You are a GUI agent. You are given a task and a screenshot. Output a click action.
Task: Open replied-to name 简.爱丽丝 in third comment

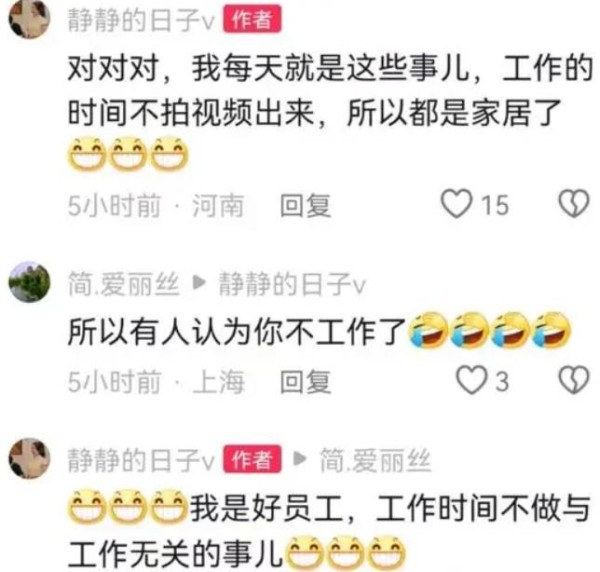coord(375,460)
